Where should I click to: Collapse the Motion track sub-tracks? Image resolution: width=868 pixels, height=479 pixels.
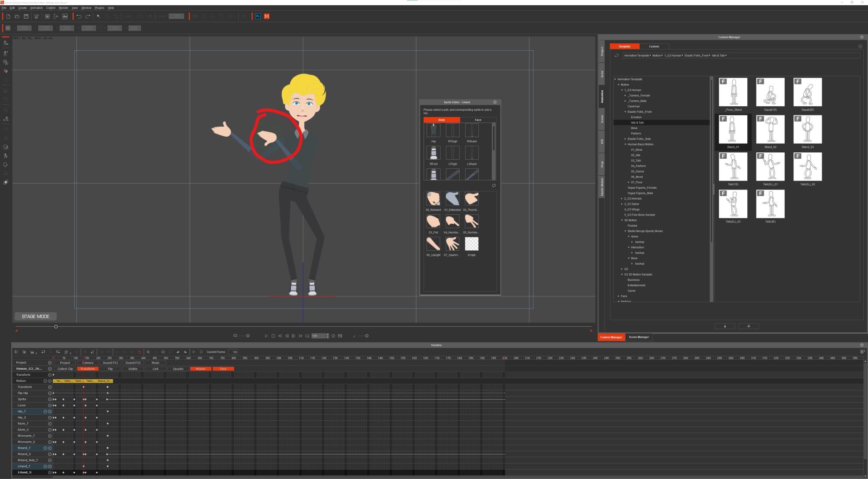tap(45, 381)
